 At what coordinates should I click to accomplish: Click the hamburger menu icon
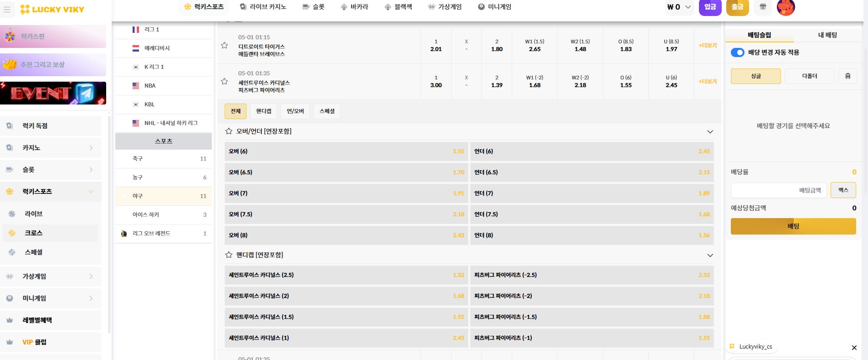[7, 9]
